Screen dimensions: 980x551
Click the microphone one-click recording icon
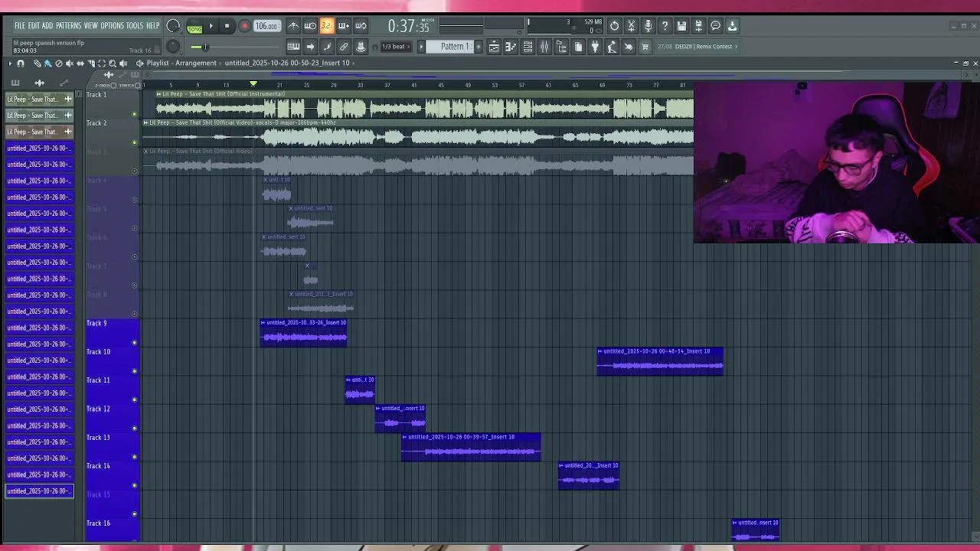coord(648,25)
